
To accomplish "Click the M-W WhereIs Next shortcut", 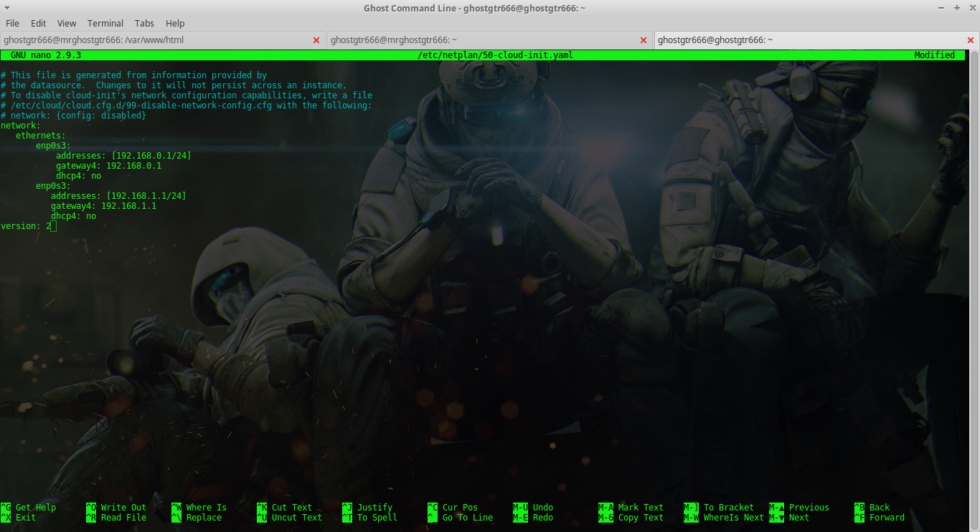I will [x=724, y=517].
